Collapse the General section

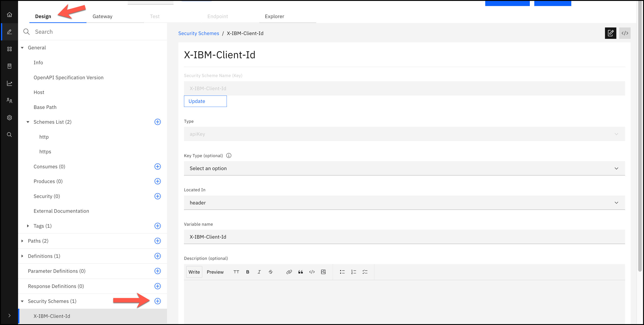pyautogui.click(x=22, y=48)
